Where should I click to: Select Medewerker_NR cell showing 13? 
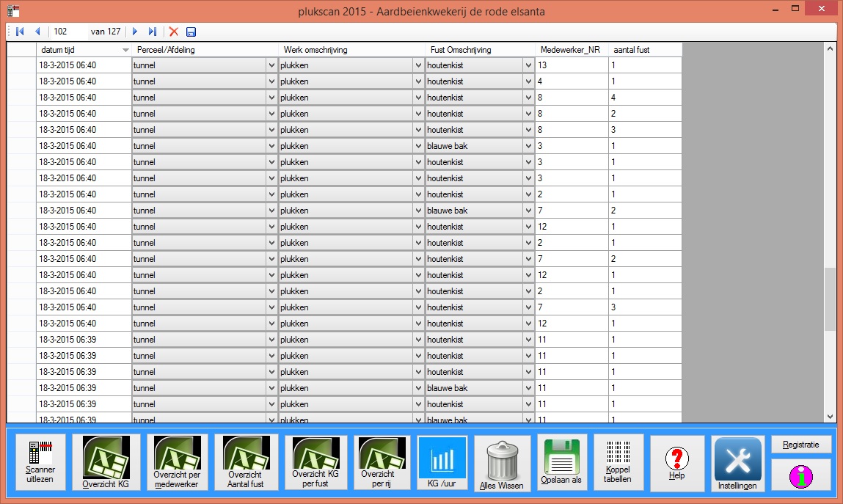(572, 65)
